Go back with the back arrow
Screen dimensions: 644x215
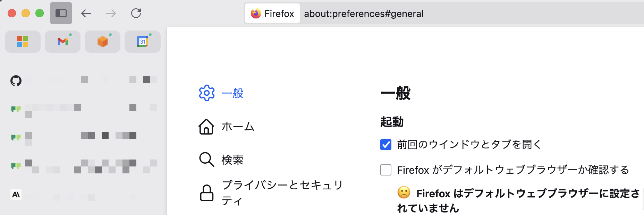point(86,14)
